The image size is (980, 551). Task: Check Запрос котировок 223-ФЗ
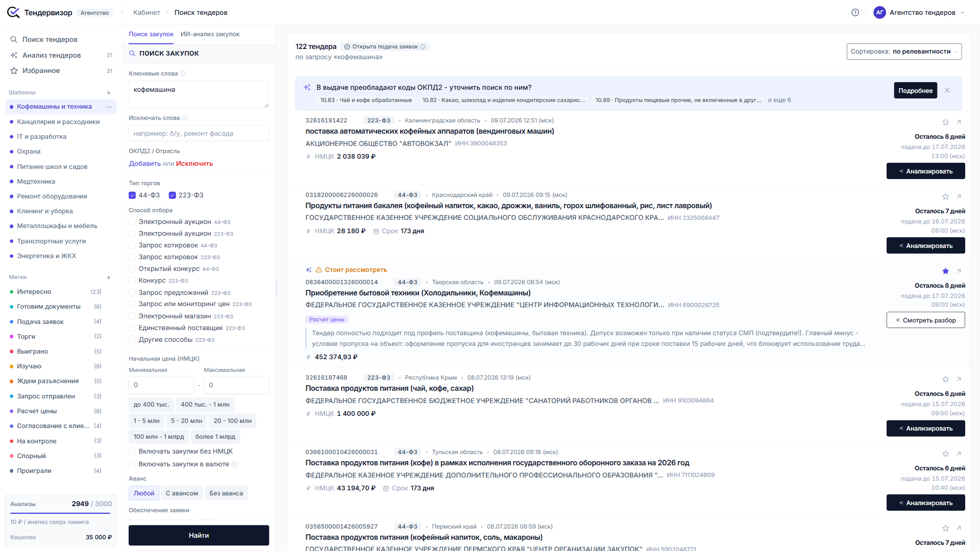132,257
